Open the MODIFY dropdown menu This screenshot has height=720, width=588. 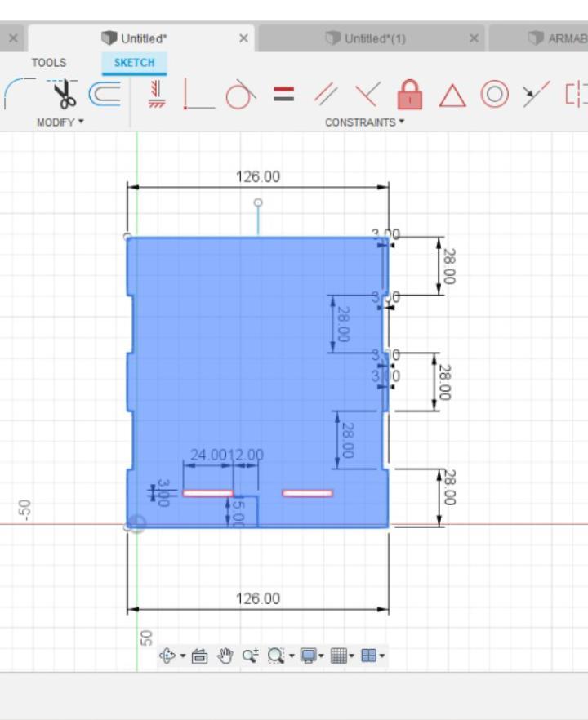(x=60, y=122)
